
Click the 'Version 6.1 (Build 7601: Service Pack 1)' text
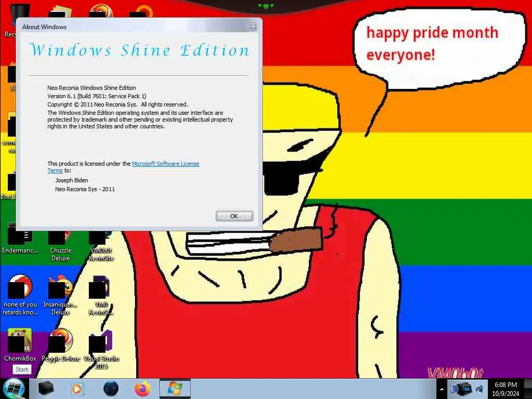[x=97, y=96]
